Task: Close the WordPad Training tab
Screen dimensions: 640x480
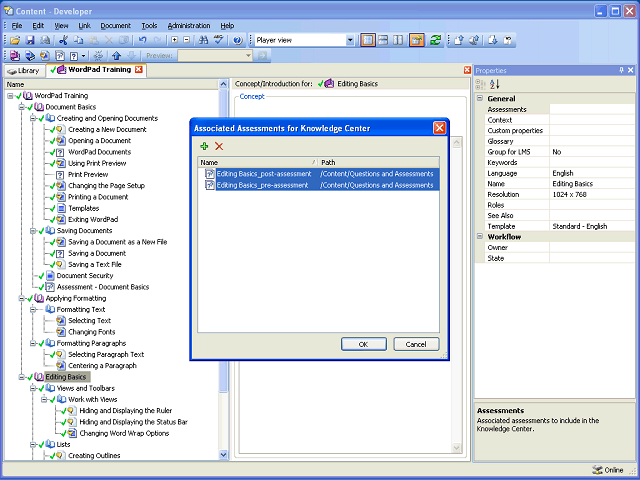Action: (139, 69)
